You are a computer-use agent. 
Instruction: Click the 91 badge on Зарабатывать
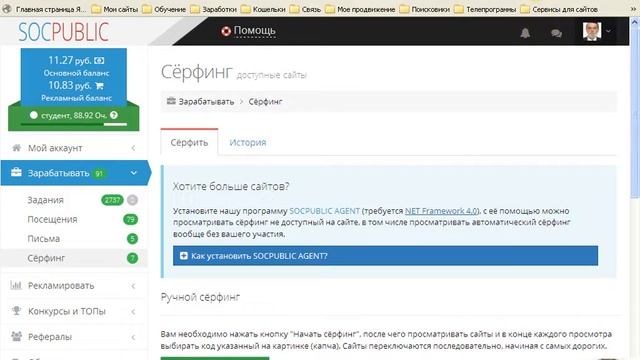99,173
